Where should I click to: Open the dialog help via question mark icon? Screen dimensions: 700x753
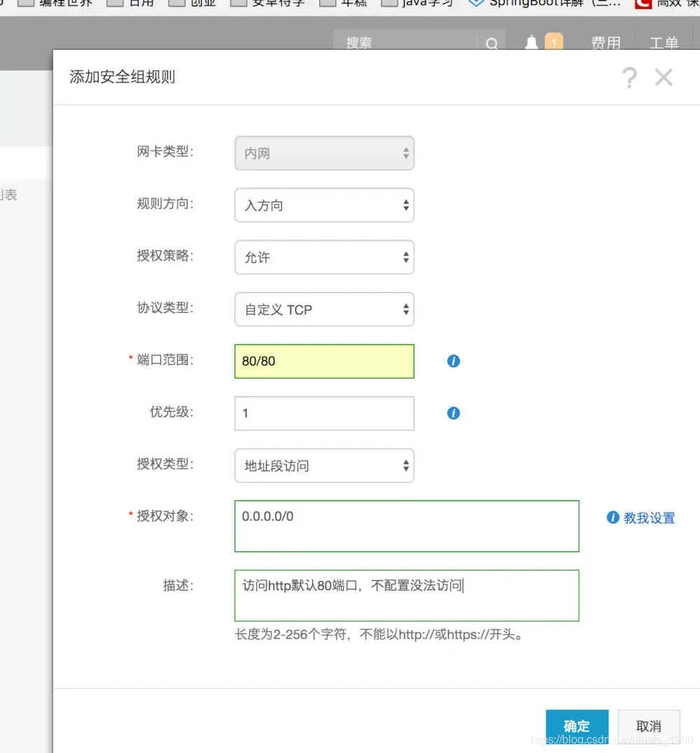point(629,78)
